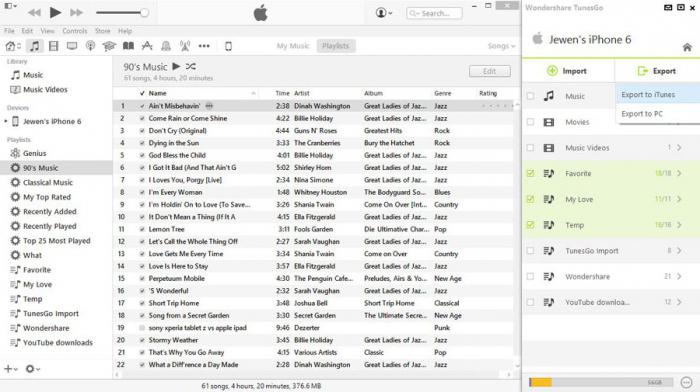Viewport: 700px width, 392px height.
Task: Select the Apps icon
Action: tap(147, 46)
